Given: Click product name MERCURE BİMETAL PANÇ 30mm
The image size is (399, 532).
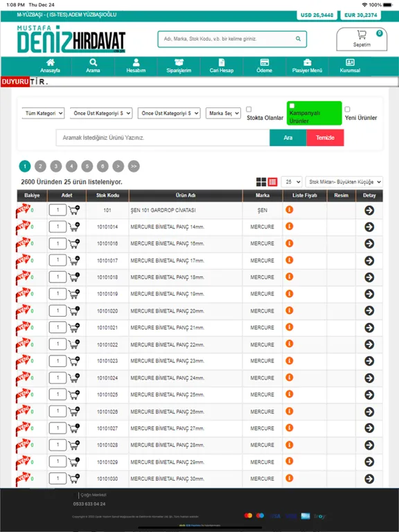Looking at the screenshot, I should pos(167,479).
